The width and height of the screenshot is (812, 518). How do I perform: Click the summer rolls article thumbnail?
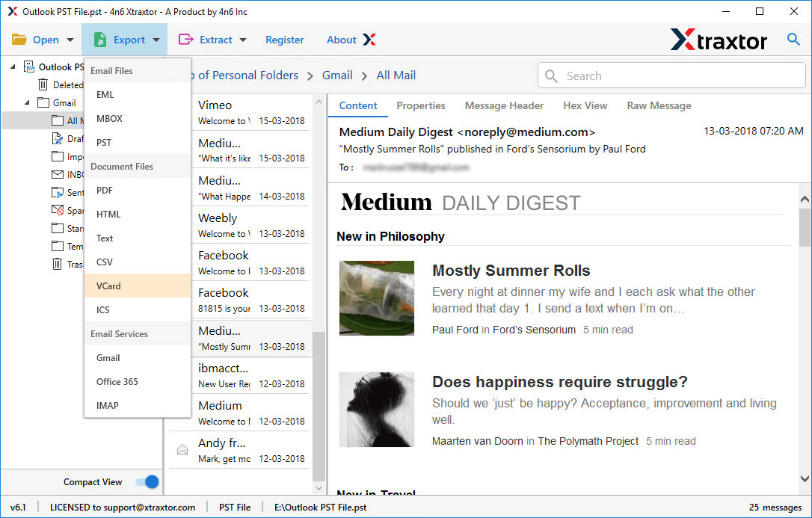[377, 298]
